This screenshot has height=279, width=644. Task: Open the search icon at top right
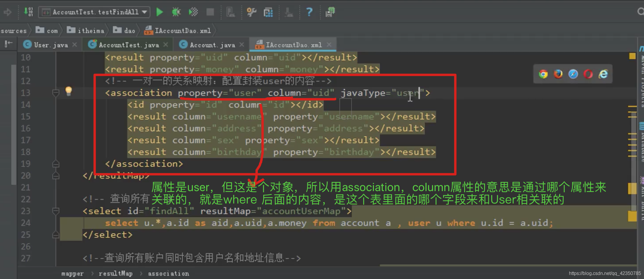[x=640, y=12]
